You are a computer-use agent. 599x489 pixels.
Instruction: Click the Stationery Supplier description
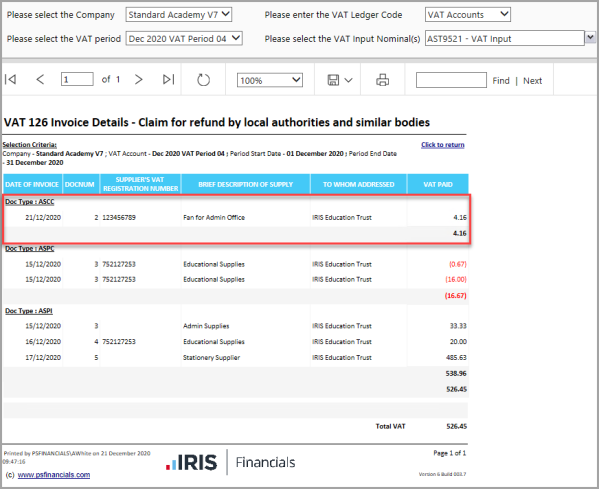tap(211, 358)
